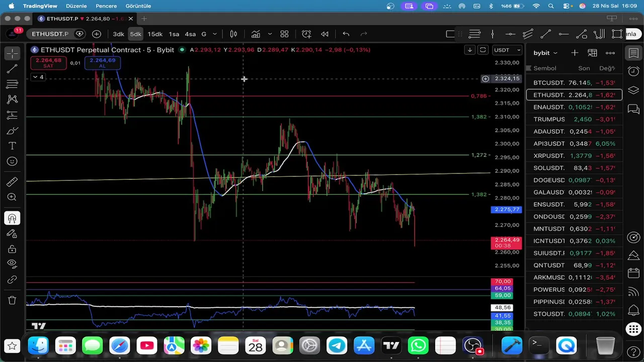Image resolution: width=644 pixels, height=362 pixels.
Task: Expand the timeframe dropdown arrow
Action: (x=215, y=34)
